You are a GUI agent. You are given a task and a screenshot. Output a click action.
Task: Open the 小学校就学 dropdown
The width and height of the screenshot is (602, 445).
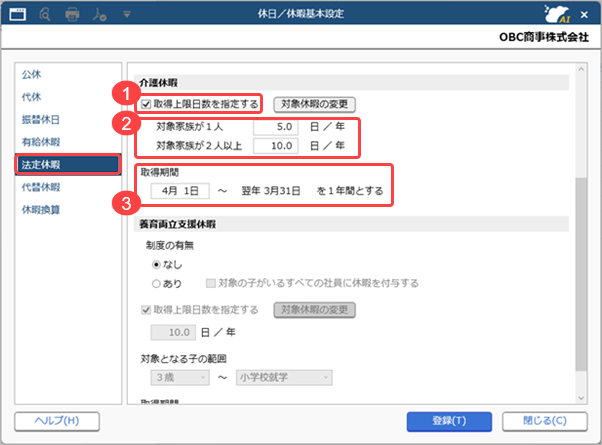point(284,377)
